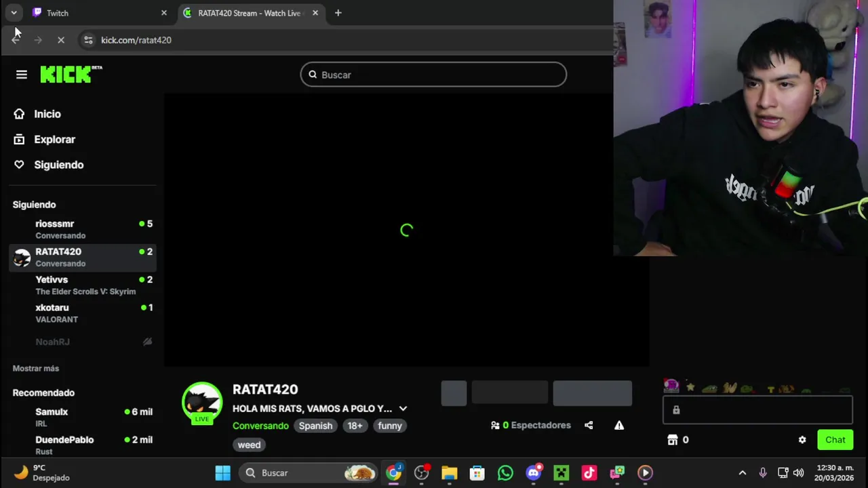Image resolution: width=868 pixels, height=488 pixels.
Task: Click the share stream icon
Action: pos(589,425)
